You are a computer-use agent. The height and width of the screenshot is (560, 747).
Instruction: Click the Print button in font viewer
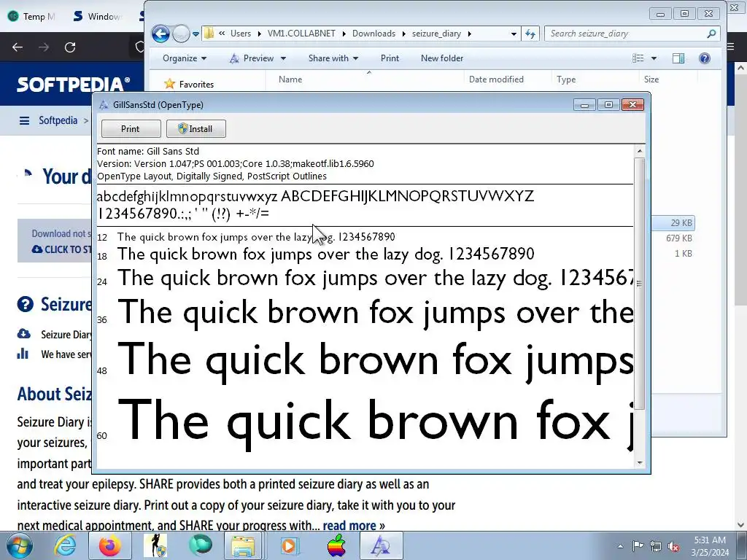(x=131, y=128)
